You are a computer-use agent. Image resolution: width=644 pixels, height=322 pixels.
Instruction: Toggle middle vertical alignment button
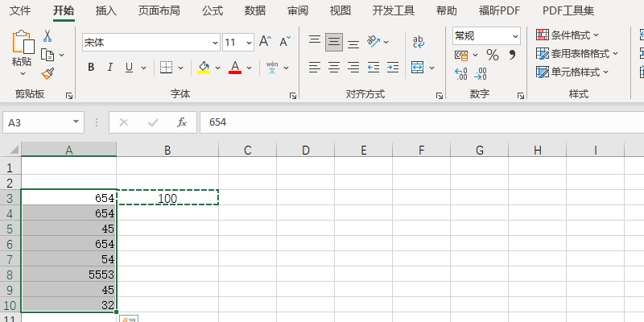click(x=334, y=42)
